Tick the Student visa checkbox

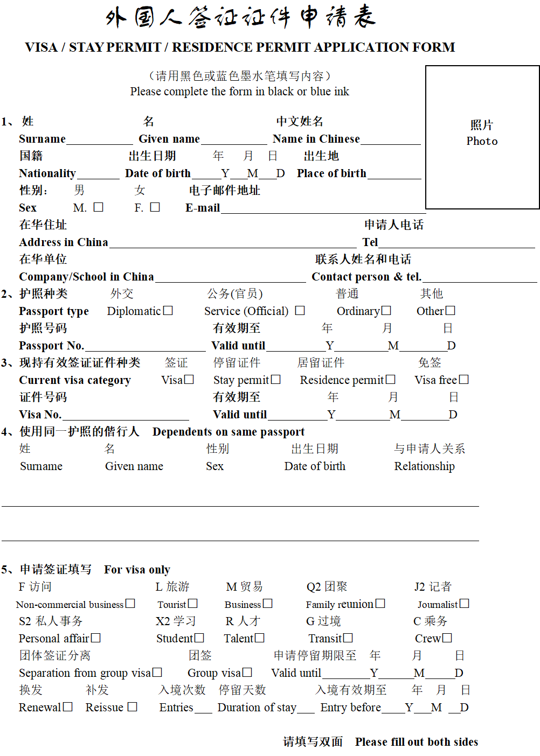tap(199, 638)
